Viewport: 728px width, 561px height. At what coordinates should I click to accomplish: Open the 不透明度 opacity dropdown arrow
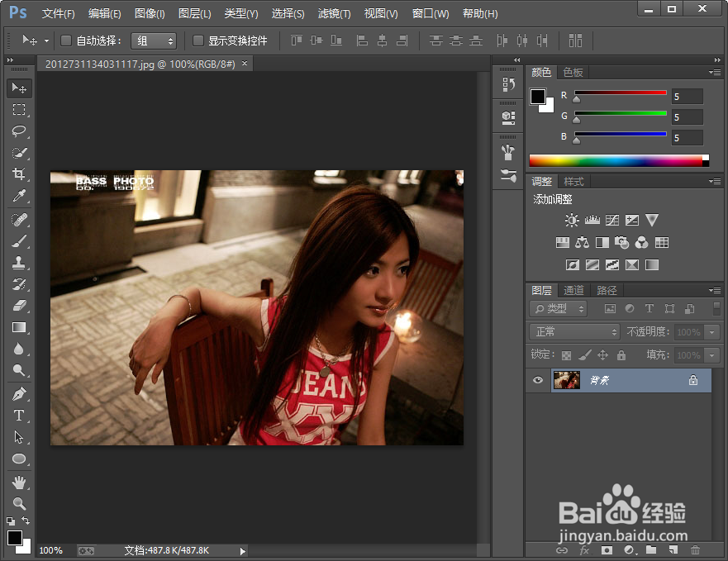712,331
